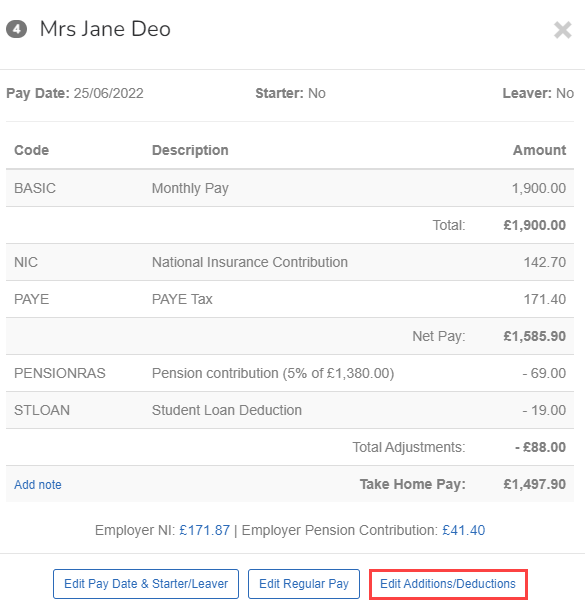Click the 1,900.00 basic amount
This screenshot has width=585, height=607.
(x=539, y=188)
